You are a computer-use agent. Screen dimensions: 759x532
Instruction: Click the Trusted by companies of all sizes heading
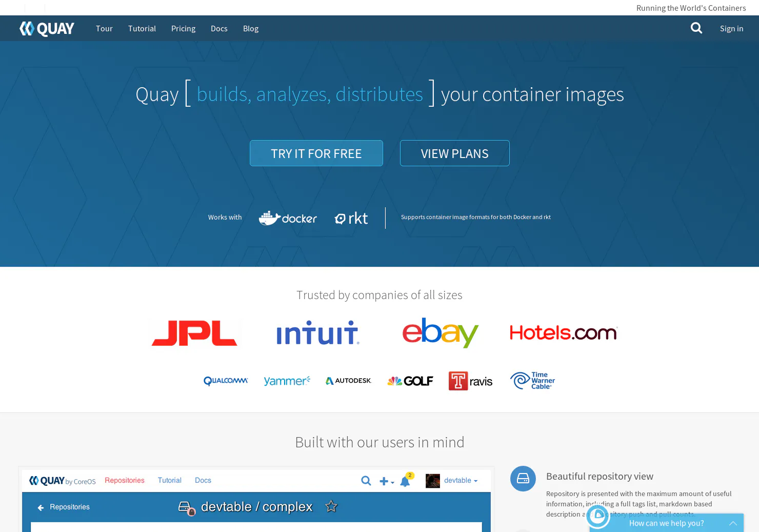click(x=379, y=295)
